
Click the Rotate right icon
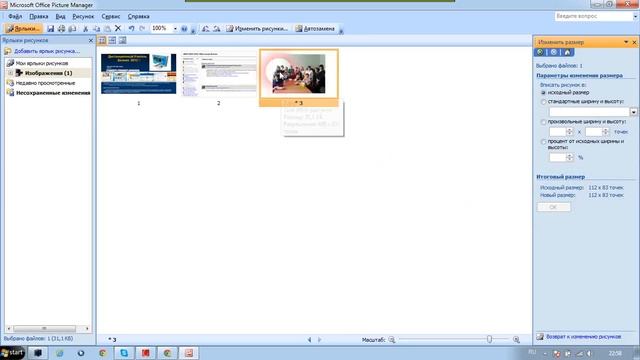click(217, 29)
